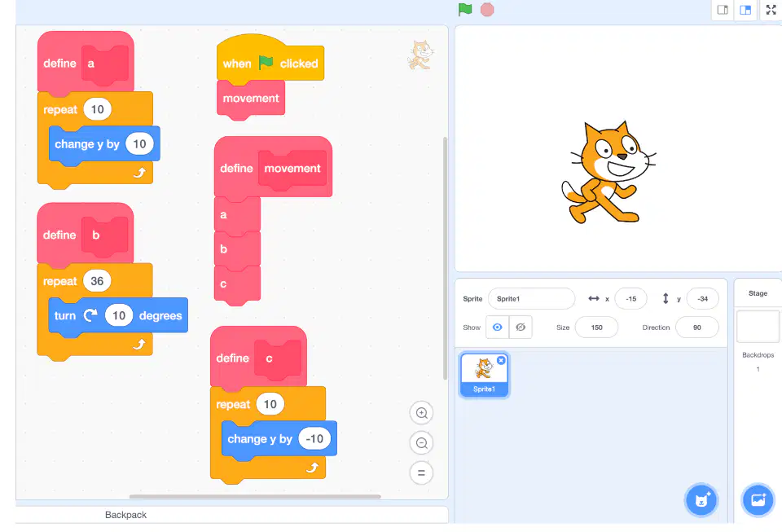Click the b call block in movement

[x=237, y=248]
